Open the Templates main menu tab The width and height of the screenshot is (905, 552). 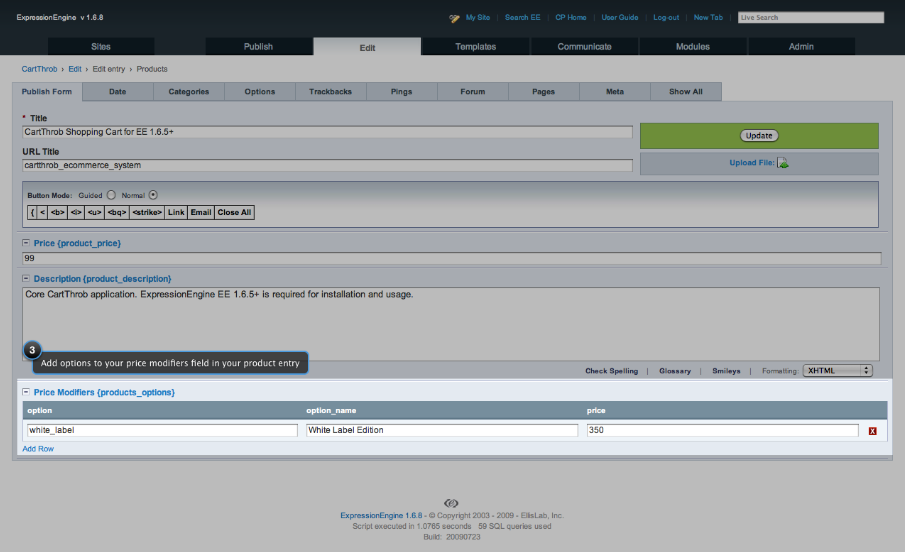click(x=475, y=47)
